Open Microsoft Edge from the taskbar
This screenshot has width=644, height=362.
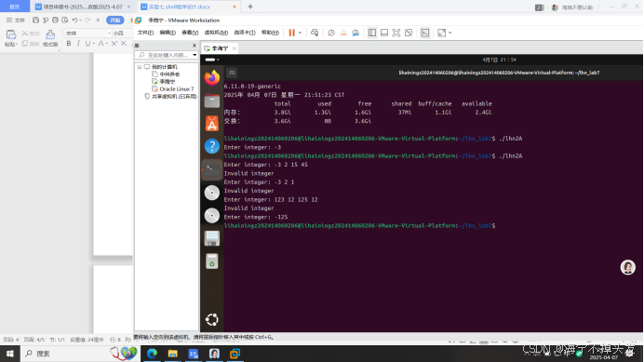(x=152, y=354)
